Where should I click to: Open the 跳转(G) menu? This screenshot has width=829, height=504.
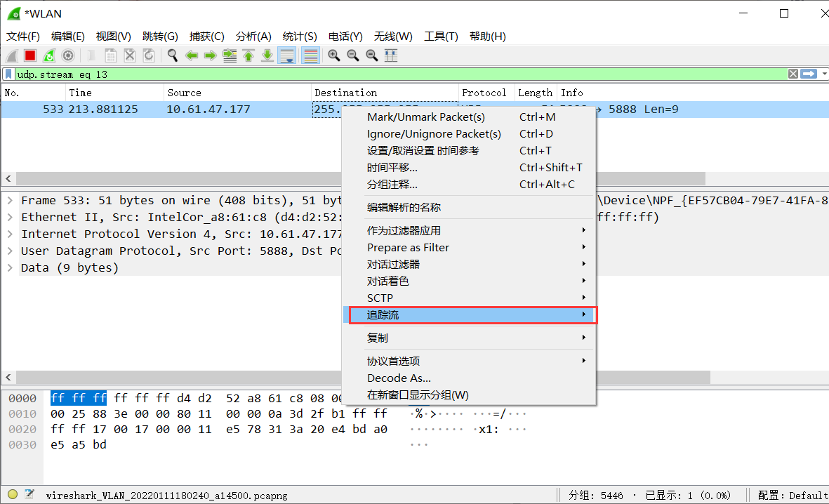(x=160, y=37)
